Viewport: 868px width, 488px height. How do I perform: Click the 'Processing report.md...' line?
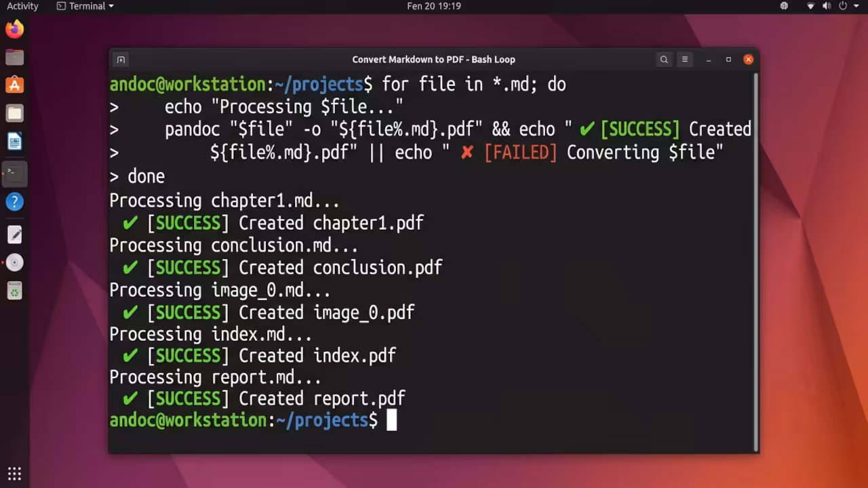click(x=216, y=377)
